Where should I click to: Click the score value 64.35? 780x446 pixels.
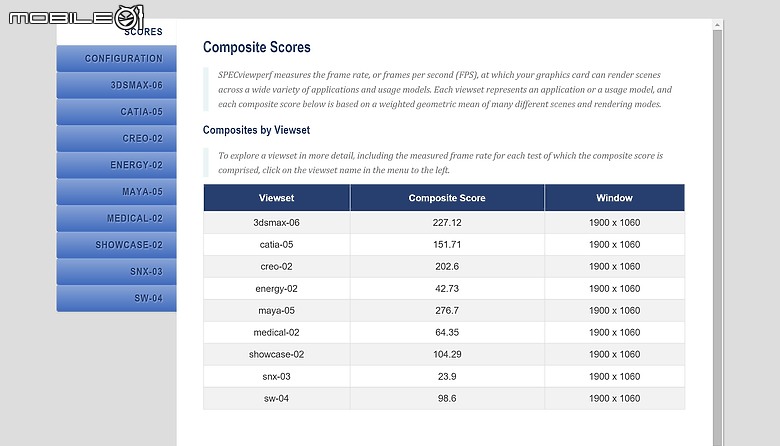click(447, 333)
